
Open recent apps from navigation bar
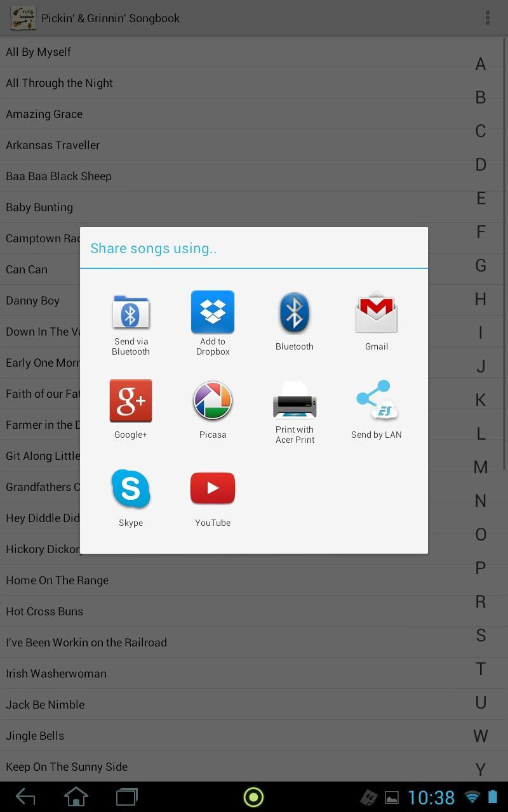127,797
